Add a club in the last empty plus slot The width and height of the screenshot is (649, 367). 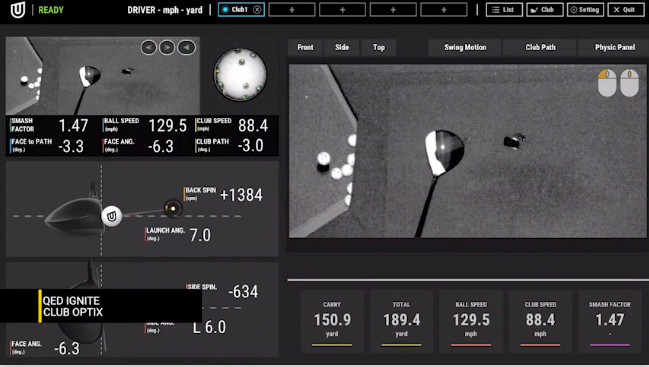coord(444,10)
